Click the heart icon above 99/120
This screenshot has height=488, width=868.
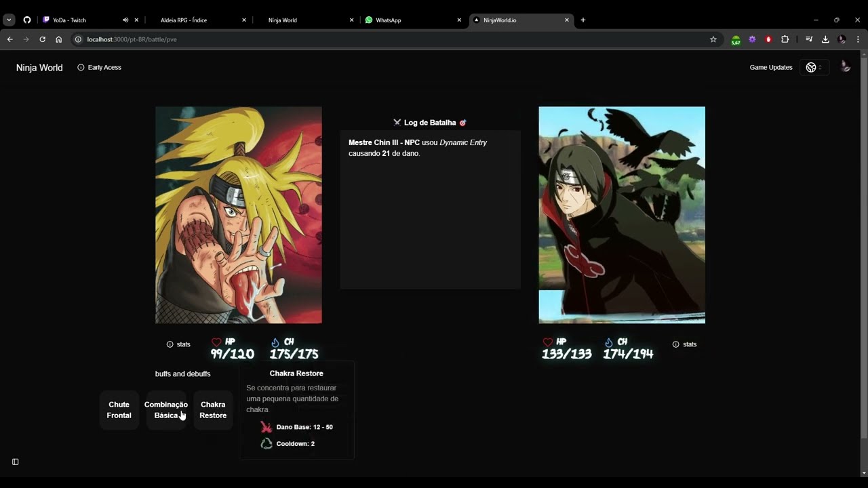coord(216,342)
